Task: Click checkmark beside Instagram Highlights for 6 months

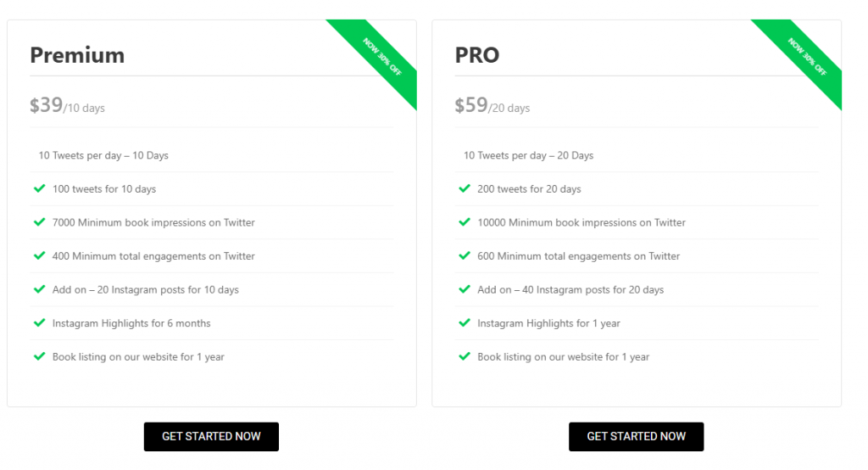Action: click(39, 322)
